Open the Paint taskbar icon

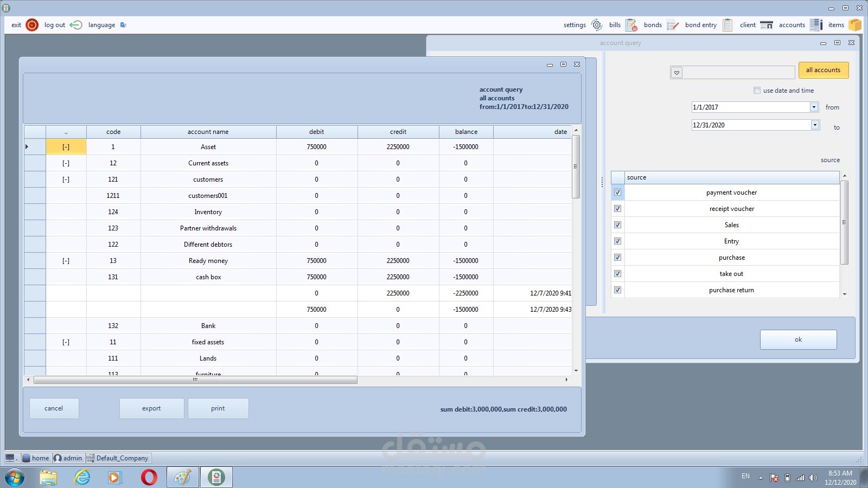183,478
